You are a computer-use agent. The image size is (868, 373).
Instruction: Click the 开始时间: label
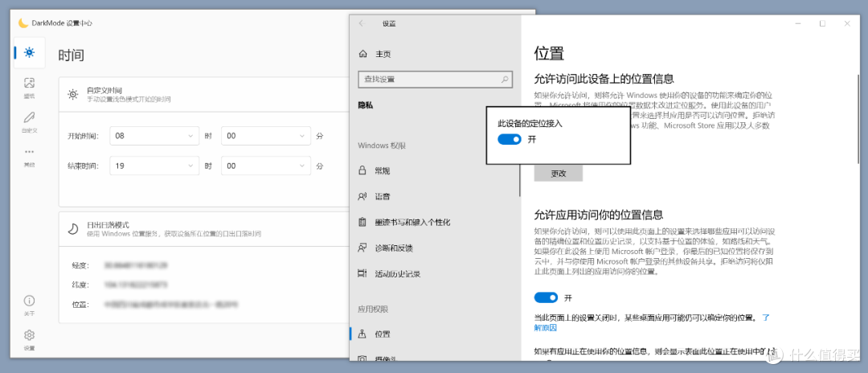(83, 136)
